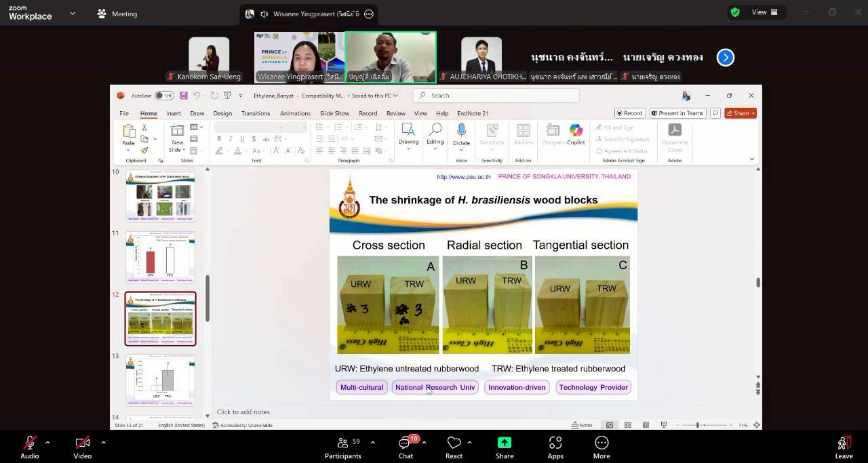Click the green Share screen icon

(505, 443)
